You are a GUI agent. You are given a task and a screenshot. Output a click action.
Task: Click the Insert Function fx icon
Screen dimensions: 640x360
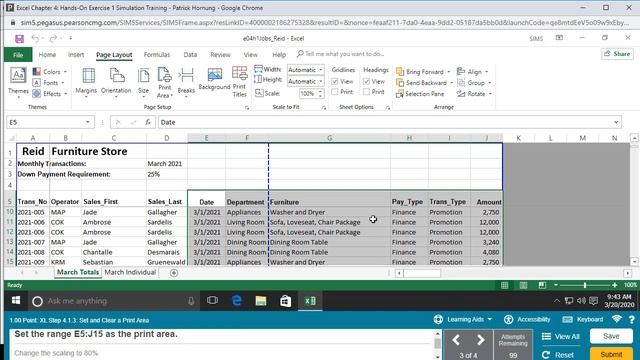[x=148, y=122]
